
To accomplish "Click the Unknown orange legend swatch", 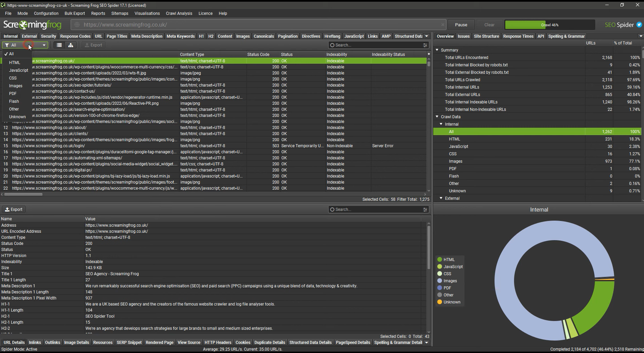I will tap(440, 302).
